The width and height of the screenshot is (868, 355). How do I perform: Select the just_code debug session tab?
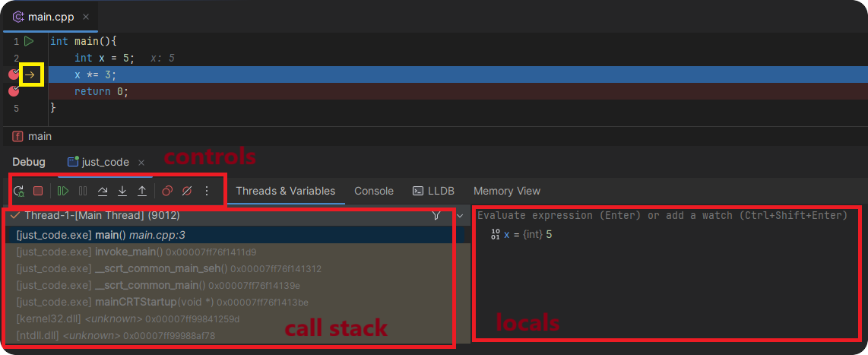point(105,162)
